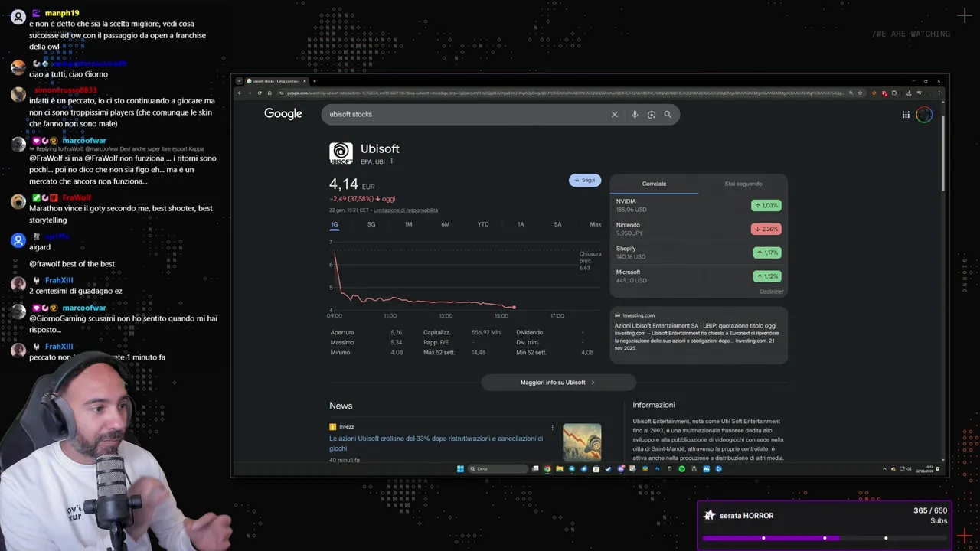Open the Chrome downloads icon

(909, 93)
